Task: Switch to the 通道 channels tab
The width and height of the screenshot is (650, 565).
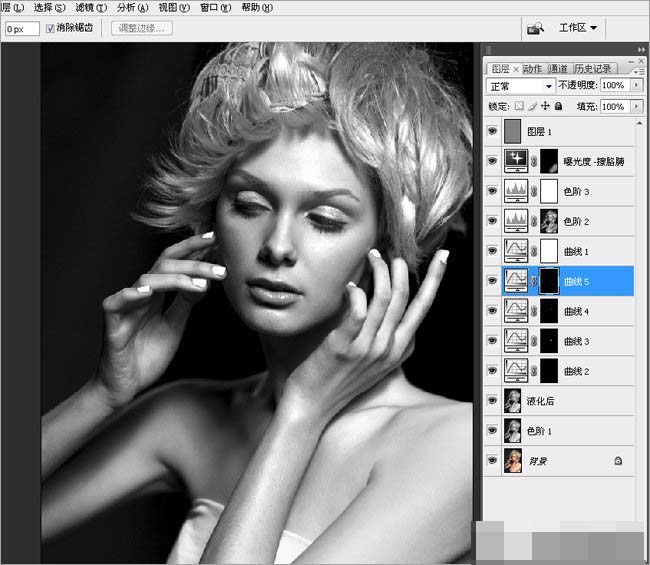Action: pyautogui.click(x=558, y=68)
